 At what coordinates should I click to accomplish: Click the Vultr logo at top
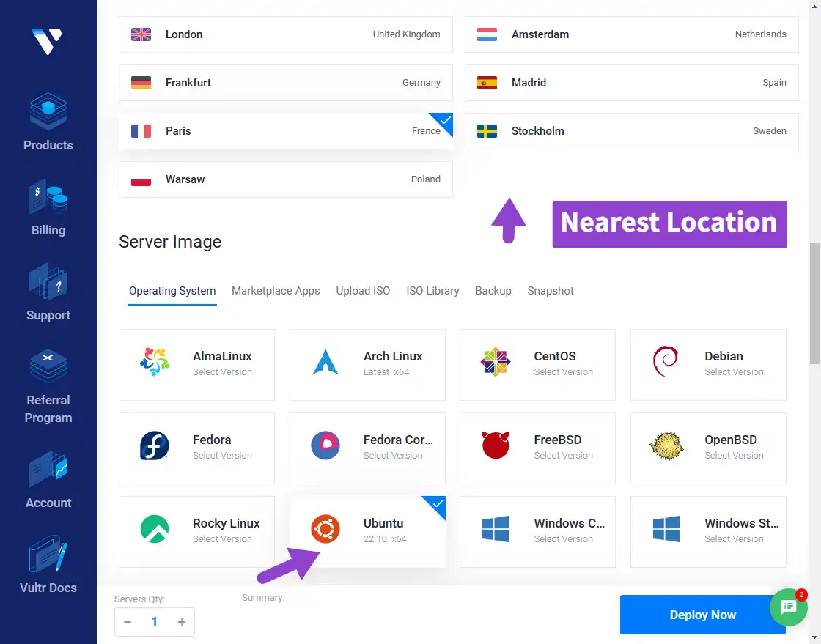[47, 41]
